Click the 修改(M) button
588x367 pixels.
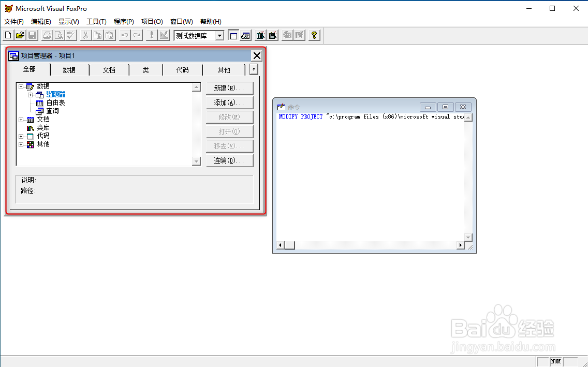tap(229, 117)
